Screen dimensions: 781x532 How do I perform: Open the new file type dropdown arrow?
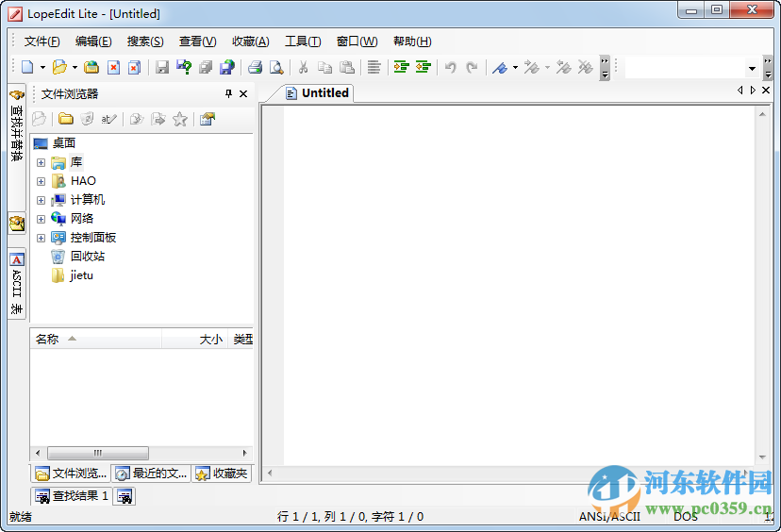pos(42,67)
